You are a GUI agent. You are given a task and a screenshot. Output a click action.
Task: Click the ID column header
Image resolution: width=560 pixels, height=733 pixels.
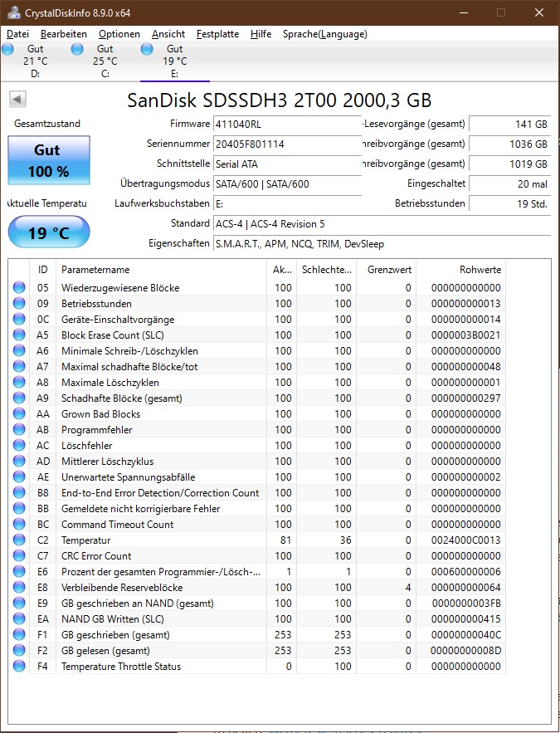(x=42, y=270)
